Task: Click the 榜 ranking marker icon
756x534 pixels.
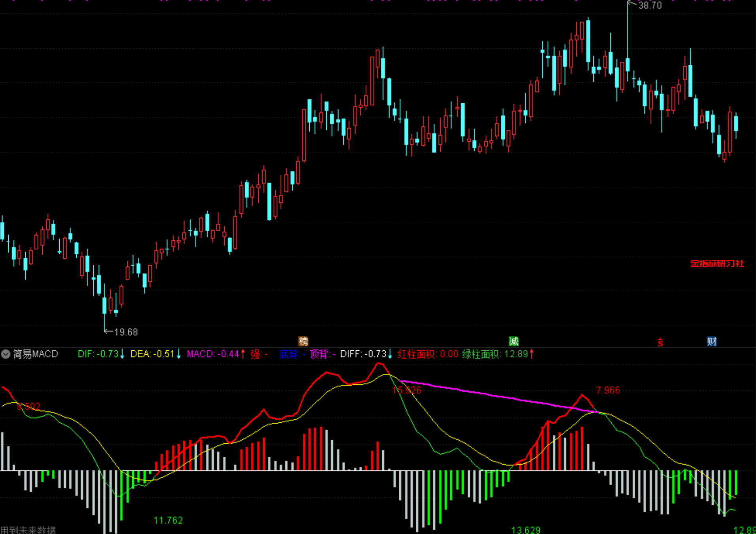Action: [303, 341]
